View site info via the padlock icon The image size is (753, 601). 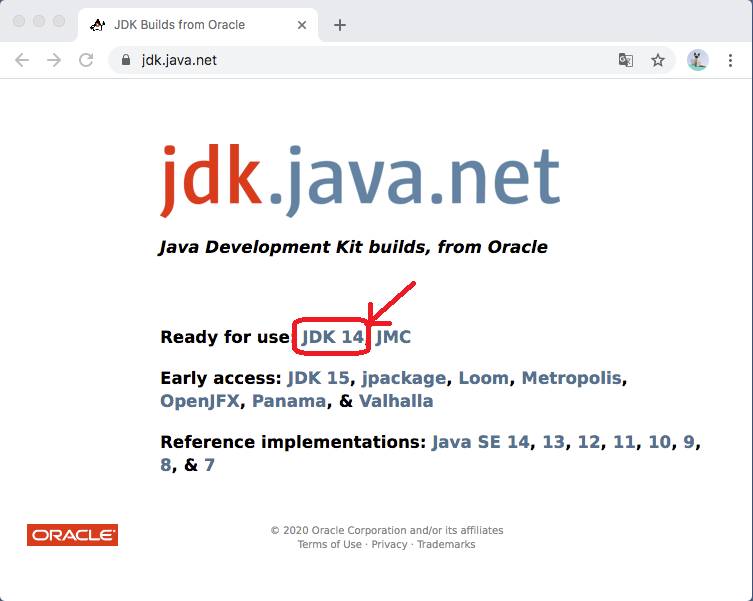coord(126,60)
